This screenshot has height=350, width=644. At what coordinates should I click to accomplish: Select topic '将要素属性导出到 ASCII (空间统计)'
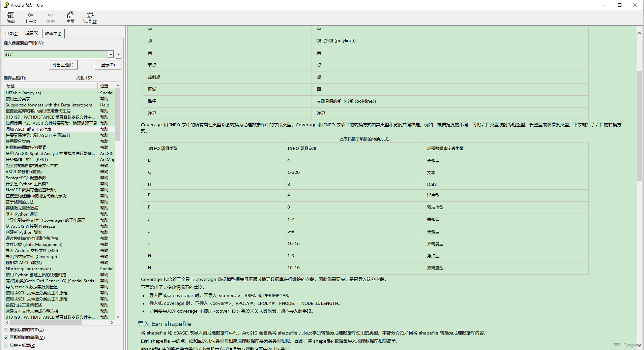(38, 135)
